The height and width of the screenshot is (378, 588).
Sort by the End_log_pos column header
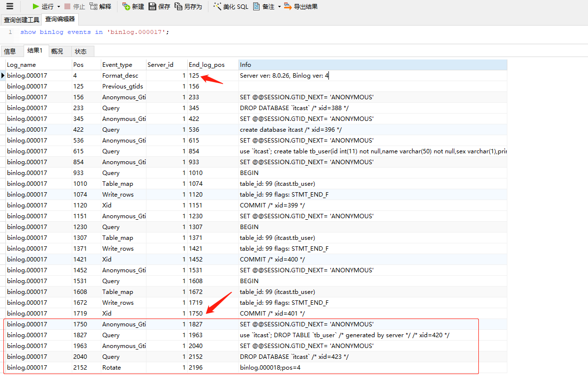[x=212, y=65]
